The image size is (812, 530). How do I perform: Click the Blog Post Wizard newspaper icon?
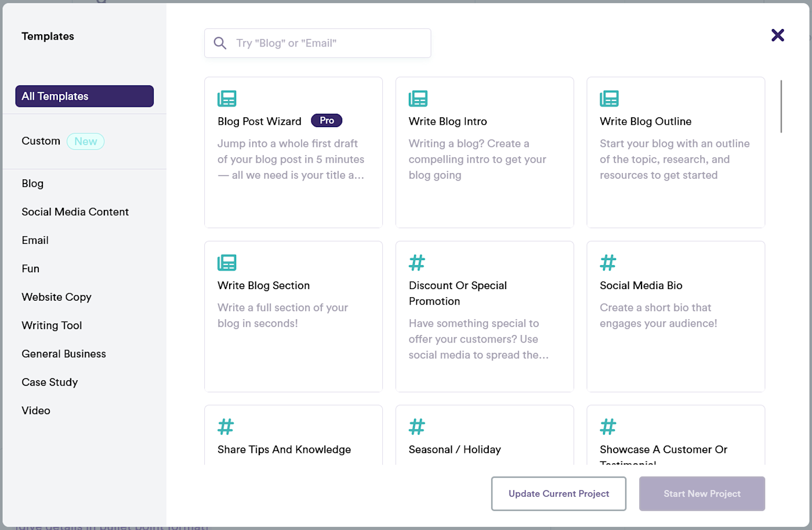(227, 99)
